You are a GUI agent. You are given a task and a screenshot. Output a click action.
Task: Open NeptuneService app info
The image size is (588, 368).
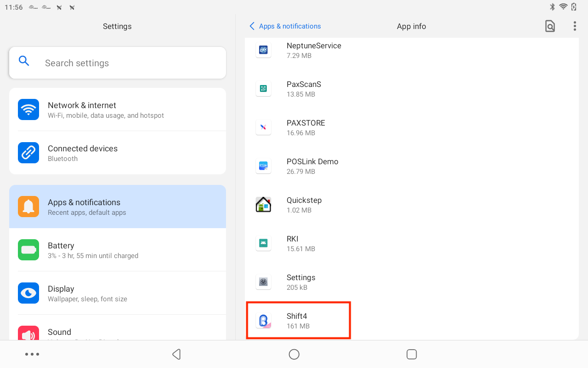412,50
